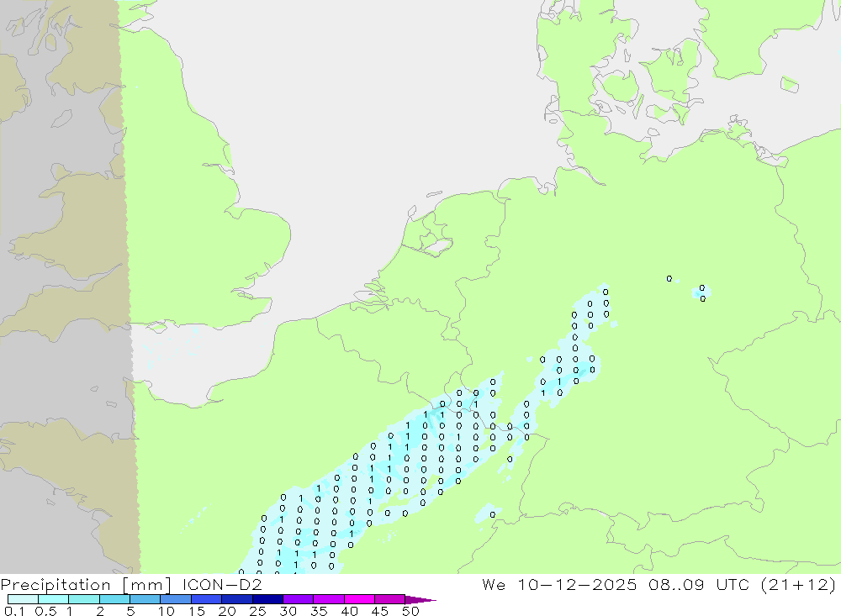
Task: Click legend label '25'
Action: [257, 611]
